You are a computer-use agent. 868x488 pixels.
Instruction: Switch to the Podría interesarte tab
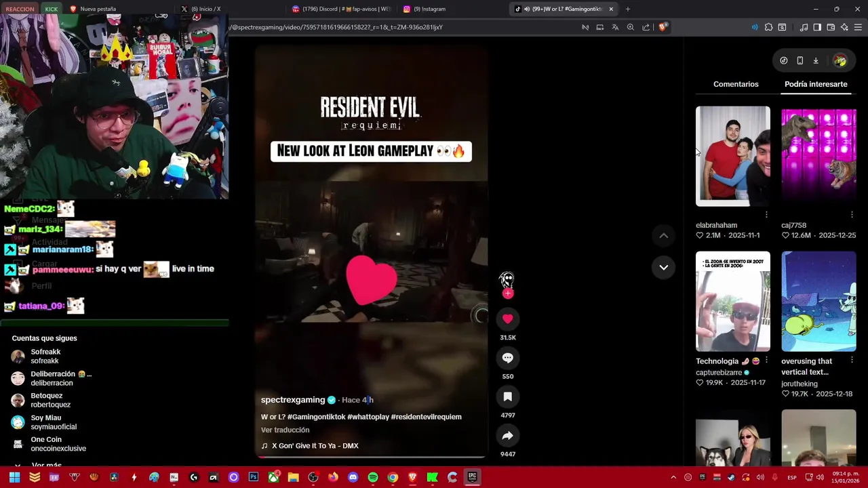coord(816,84)
